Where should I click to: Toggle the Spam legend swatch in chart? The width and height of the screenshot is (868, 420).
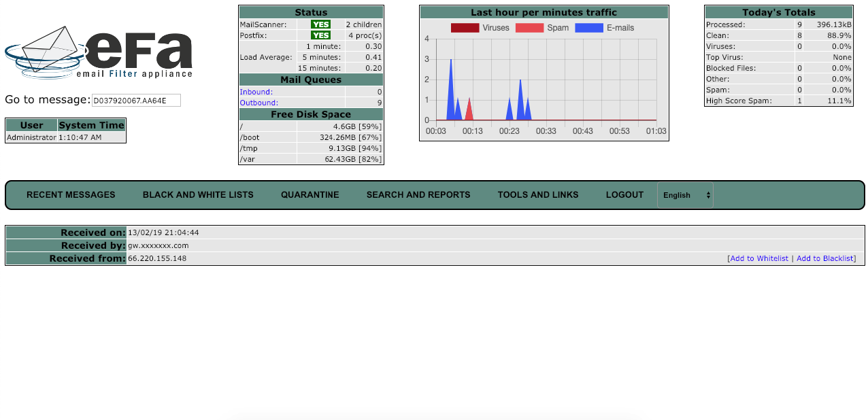[x=529, y=28]
